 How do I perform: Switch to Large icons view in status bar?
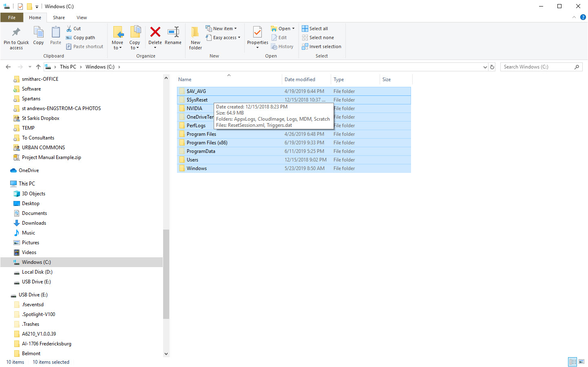(x=581, y=362)
